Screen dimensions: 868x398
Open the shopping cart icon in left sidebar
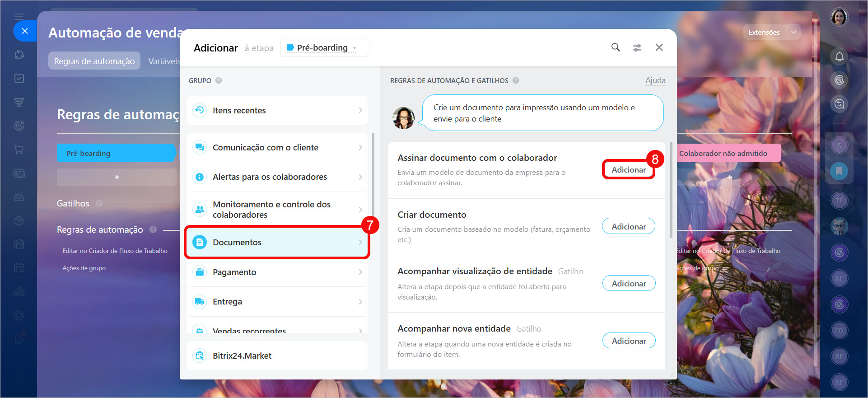coord(19,149)
